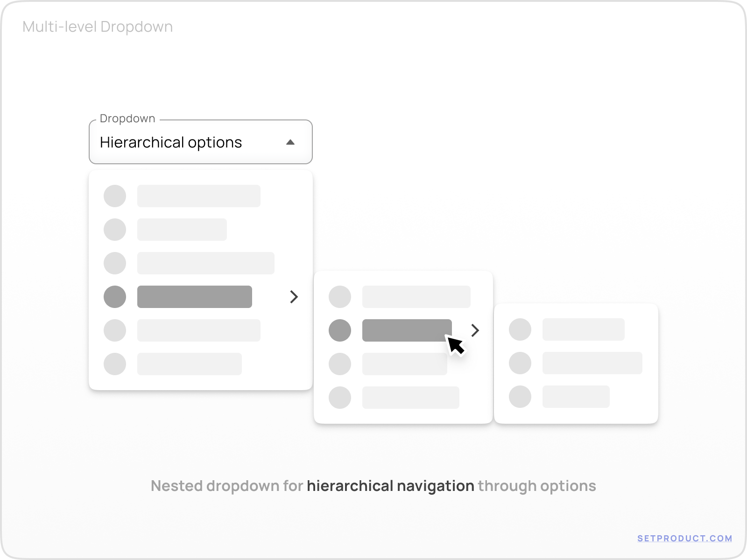Screen dimensions: 747x560
Task: Open the SETPRODUCT.COM link
Action: (684, 539)
